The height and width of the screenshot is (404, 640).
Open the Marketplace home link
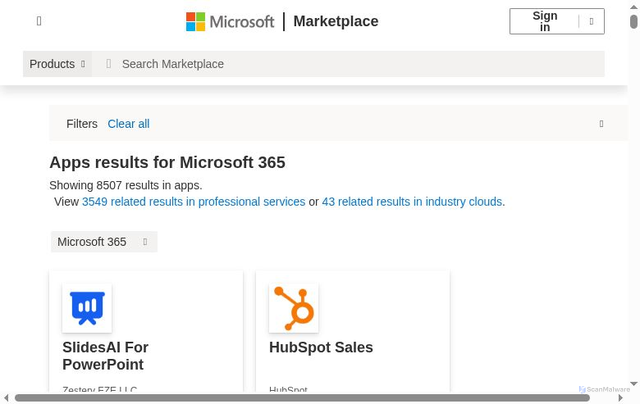tap(336, 21)
